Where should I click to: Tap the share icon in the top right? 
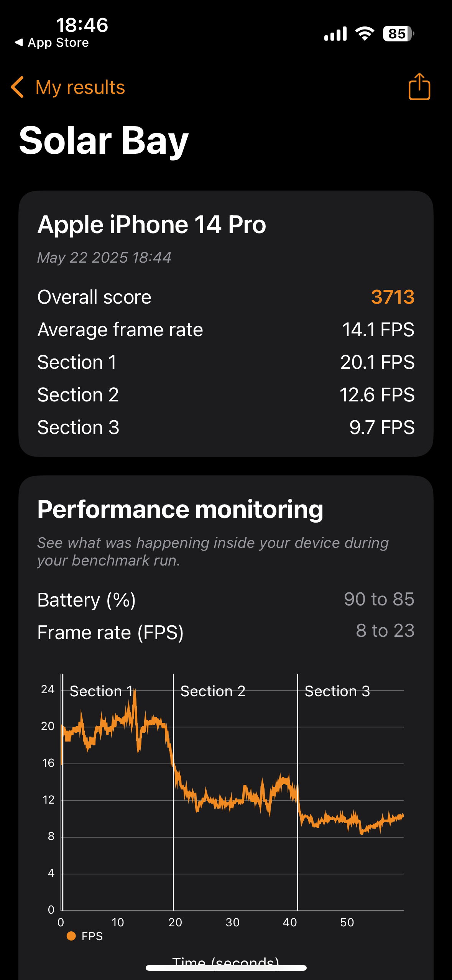(x=419, y=87)
